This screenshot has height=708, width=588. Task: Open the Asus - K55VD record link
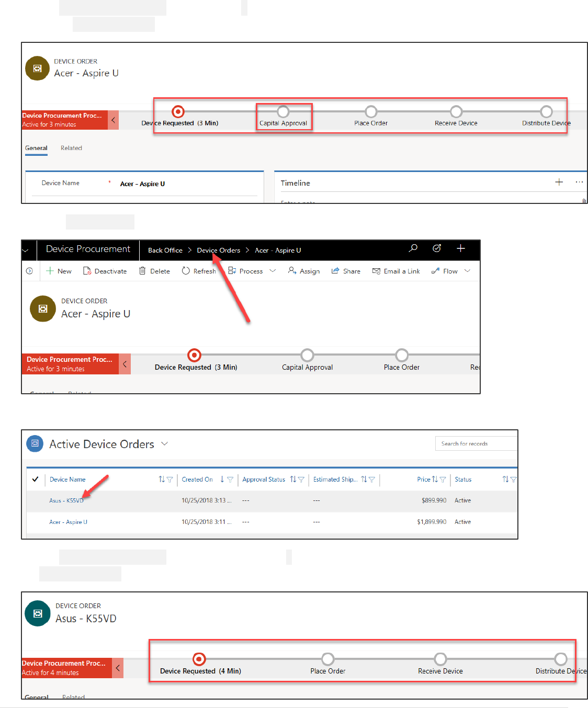(66, 501)
